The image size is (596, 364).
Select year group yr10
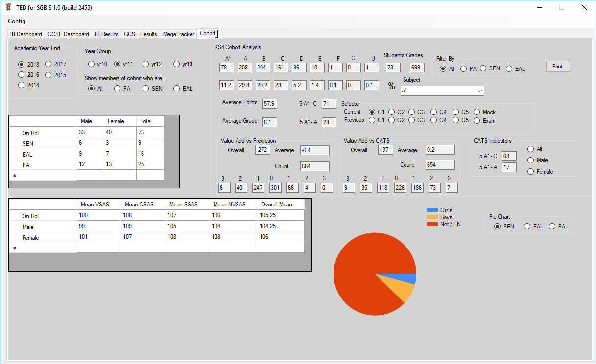coord(98,64)
